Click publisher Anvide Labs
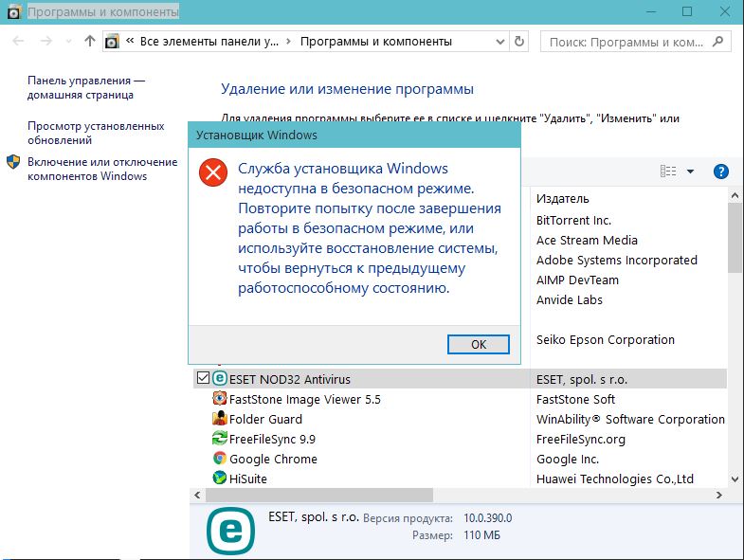Screen dimensions: 744x560 pyautogui.click(x=570, y=300)
